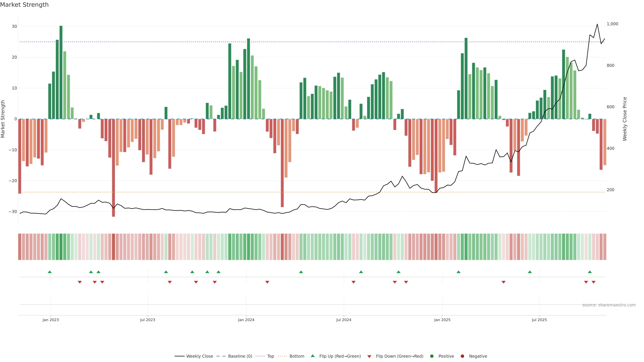Click the tallest green bar above 30

(61, 72)
